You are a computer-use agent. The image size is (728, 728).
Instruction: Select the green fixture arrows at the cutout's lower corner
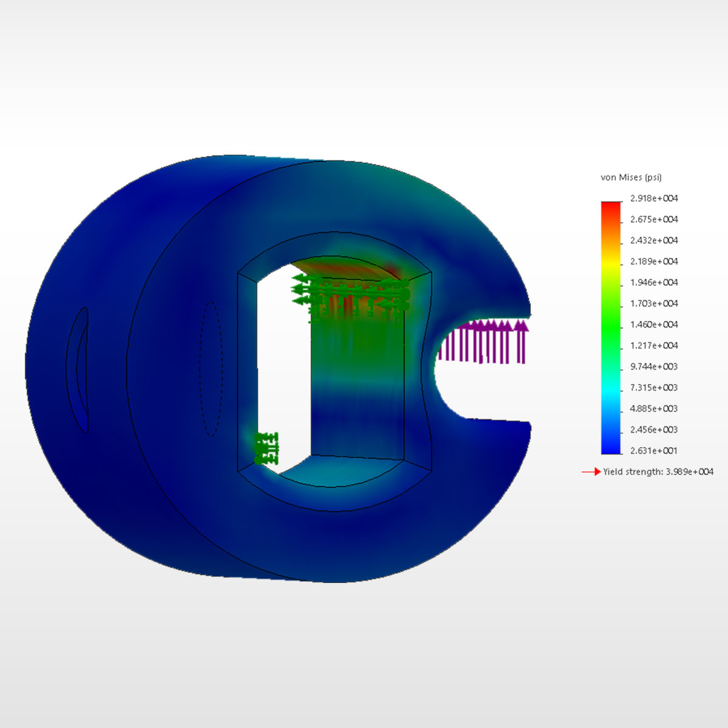(x=266, y=448)
